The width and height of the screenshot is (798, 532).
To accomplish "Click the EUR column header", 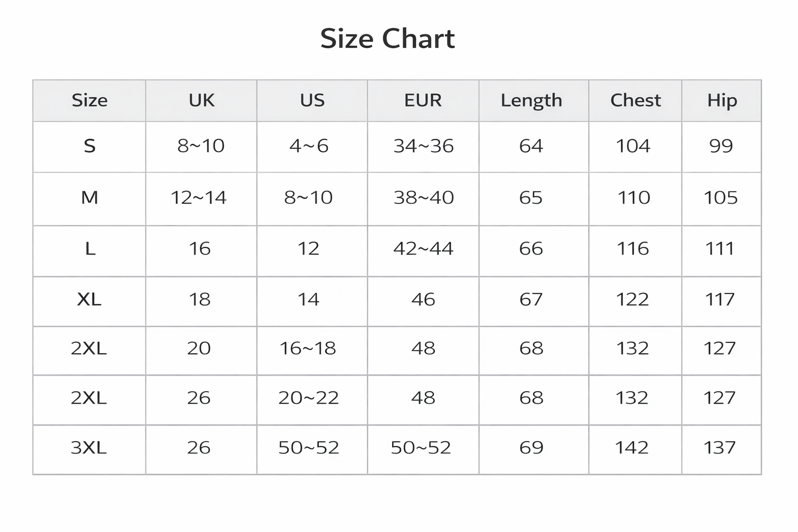I will pos(423,100).
